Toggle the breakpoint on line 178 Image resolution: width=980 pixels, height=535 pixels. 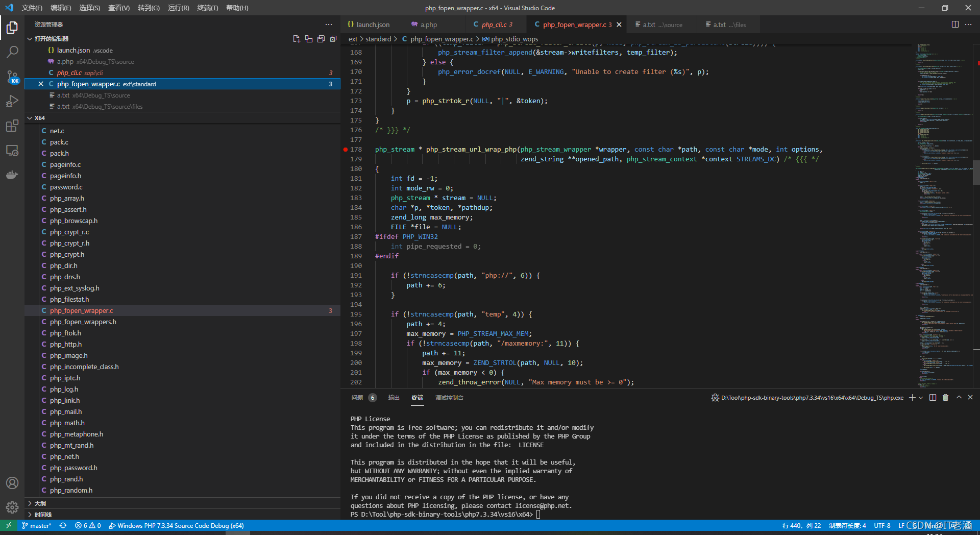pos(346,150)
